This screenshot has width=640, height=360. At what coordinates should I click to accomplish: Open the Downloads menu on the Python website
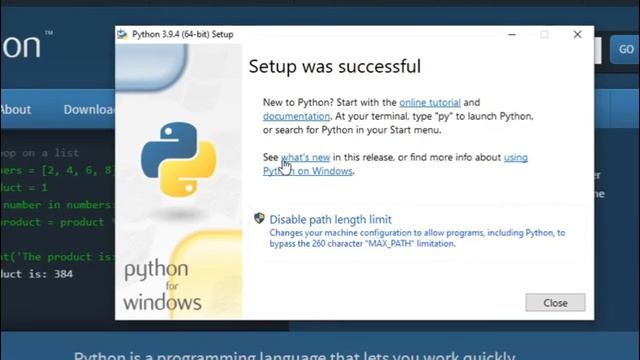pyautogui.click(x=89, y=109)
